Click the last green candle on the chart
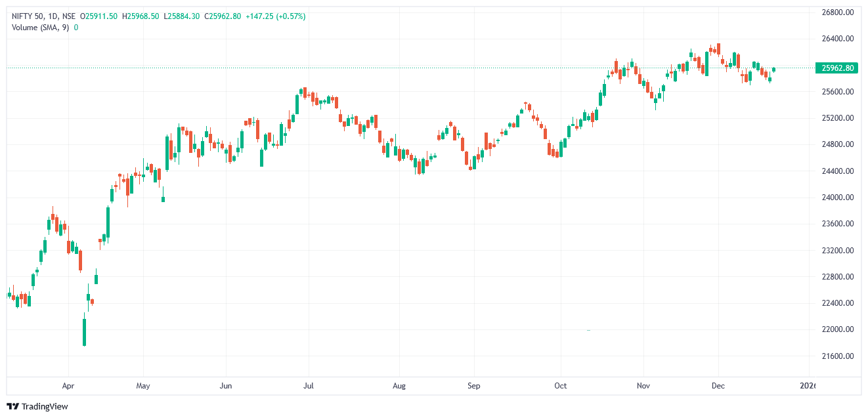Screen dimensions: 868x418 click(x=774, y=69)
